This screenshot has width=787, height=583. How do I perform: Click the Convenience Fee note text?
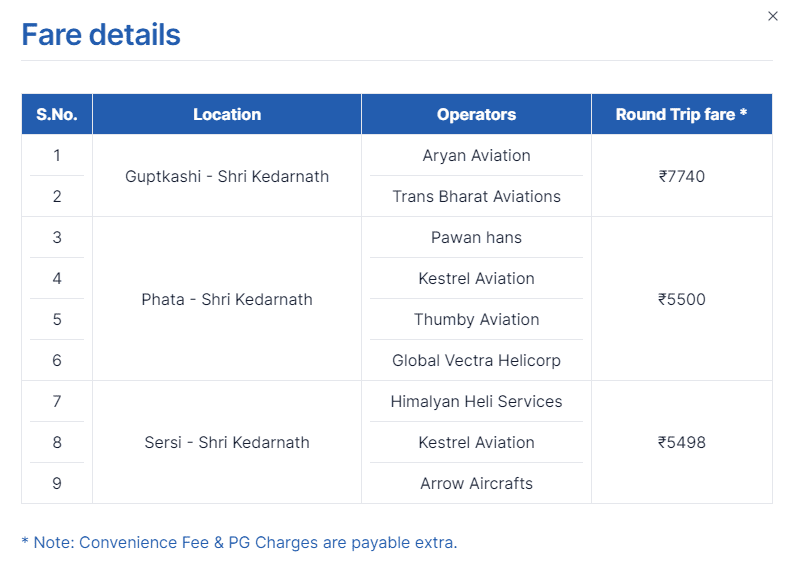tap(240, 543)
